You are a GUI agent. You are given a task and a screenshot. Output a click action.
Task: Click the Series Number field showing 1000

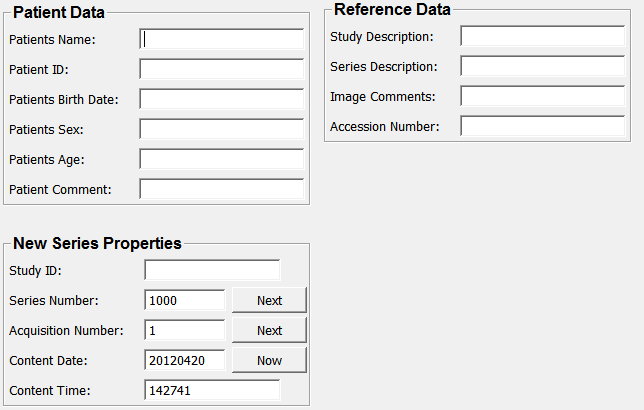[185, 300]
